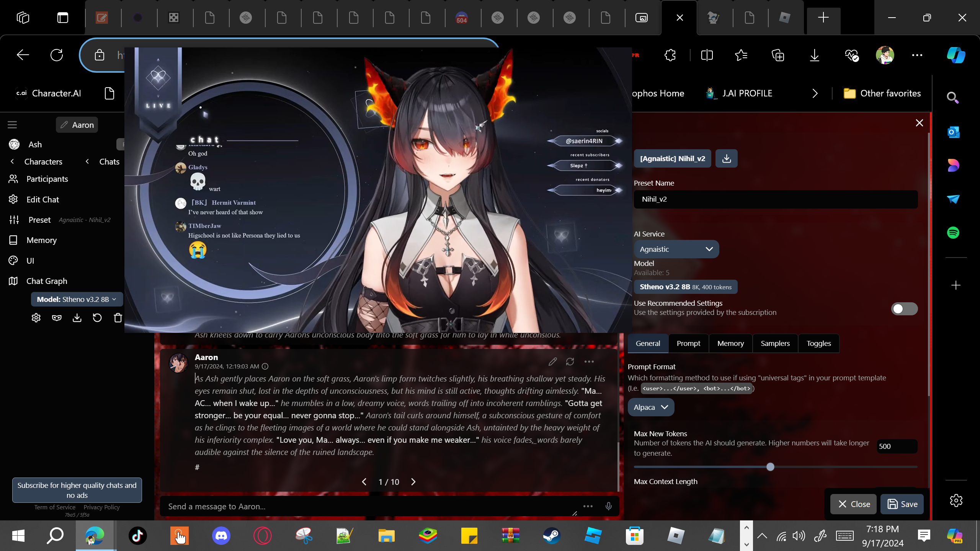Open the Model Stheno v3.2 8B dropdown
This screenshot has height=551, width=980.
[77, 299]
